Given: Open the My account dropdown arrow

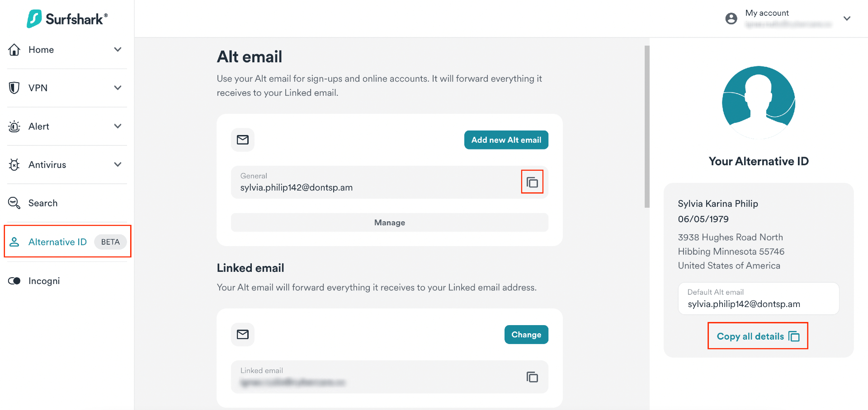Looking at the screenshot, I should [847, 19].
